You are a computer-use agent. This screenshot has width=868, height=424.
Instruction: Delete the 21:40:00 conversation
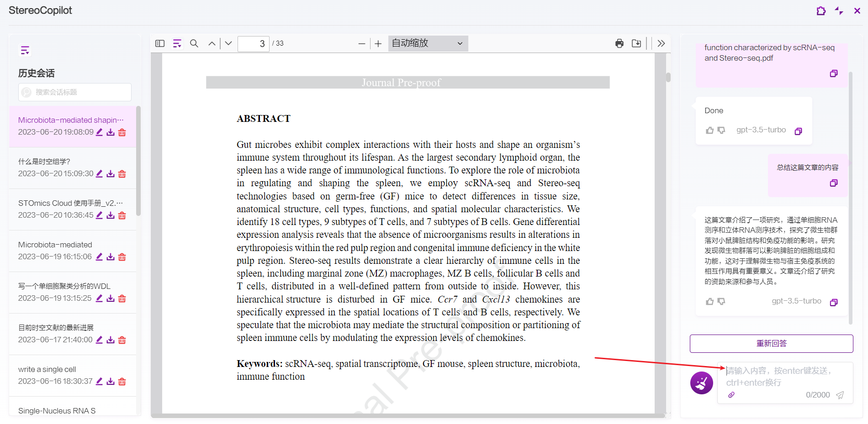tap(122, 340)
